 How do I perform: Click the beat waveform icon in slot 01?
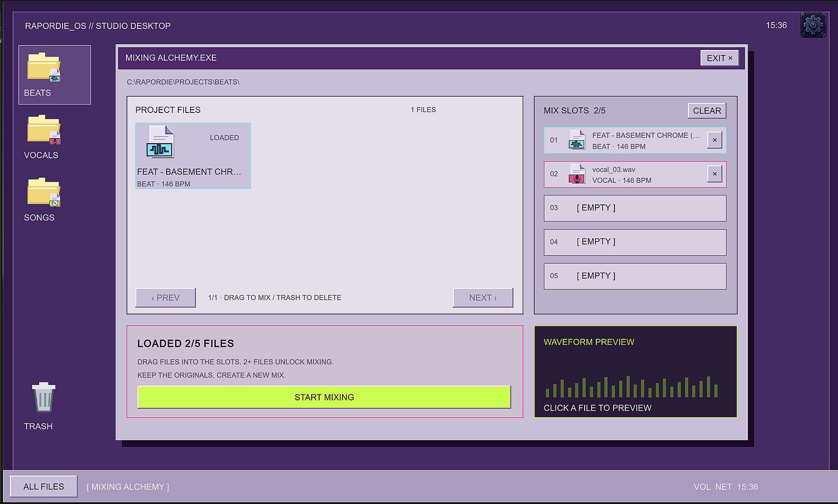click(577, 140)
